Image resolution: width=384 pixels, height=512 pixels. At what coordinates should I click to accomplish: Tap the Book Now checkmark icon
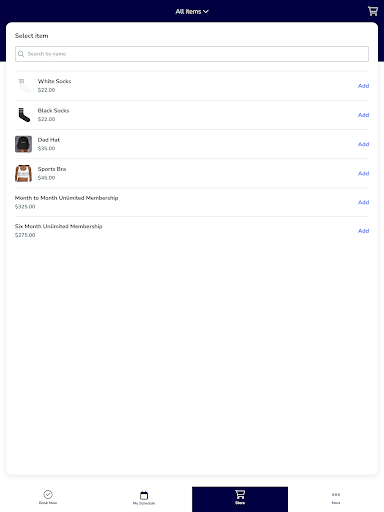[x=48, y=494]
